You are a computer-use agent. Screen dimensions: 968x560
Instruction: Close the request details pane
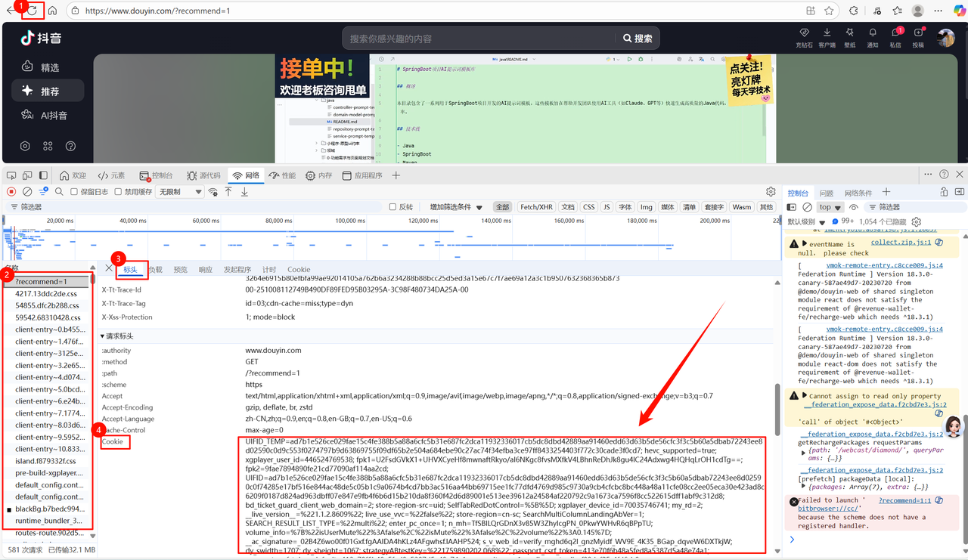(109, 268)
